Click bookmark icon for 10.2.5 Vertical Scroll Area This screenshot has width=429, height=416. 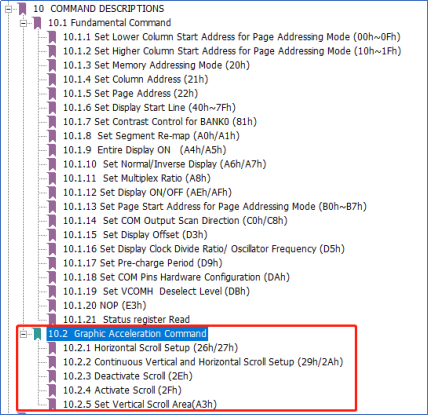[52, 404]
